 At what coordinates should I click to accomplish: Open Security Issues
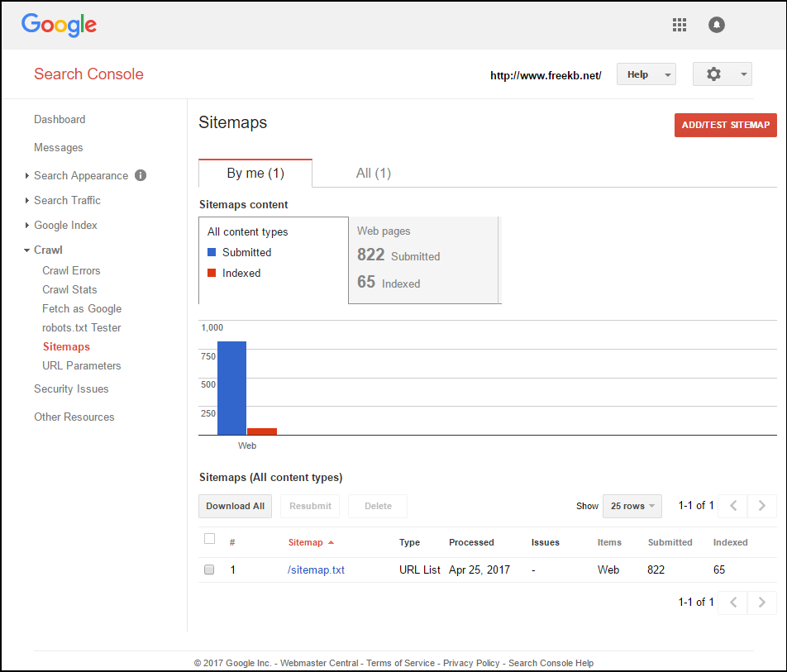click(71, 389)
